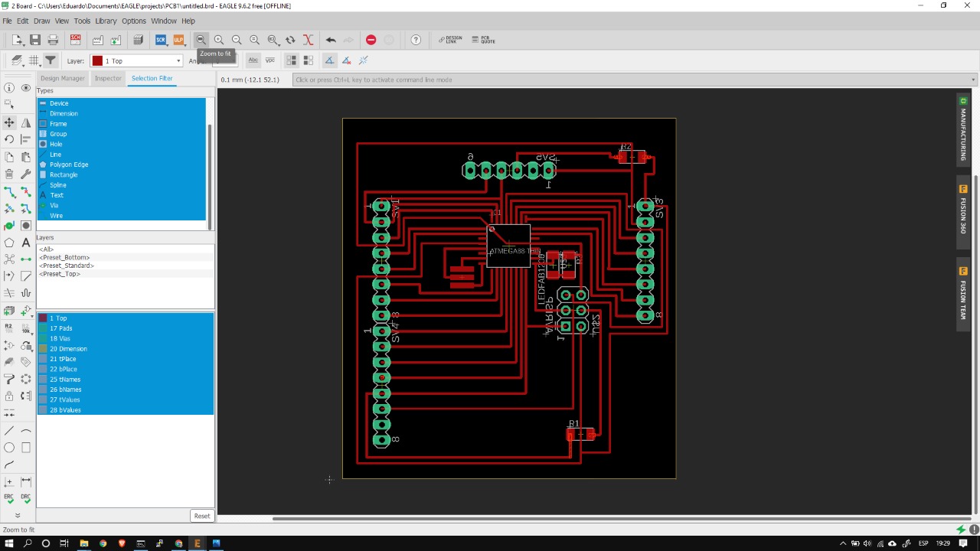980x551 pixels.
Task: Toggle layer 20 Dimension selection
Action: pyautogui.click(x=125, y=349)
